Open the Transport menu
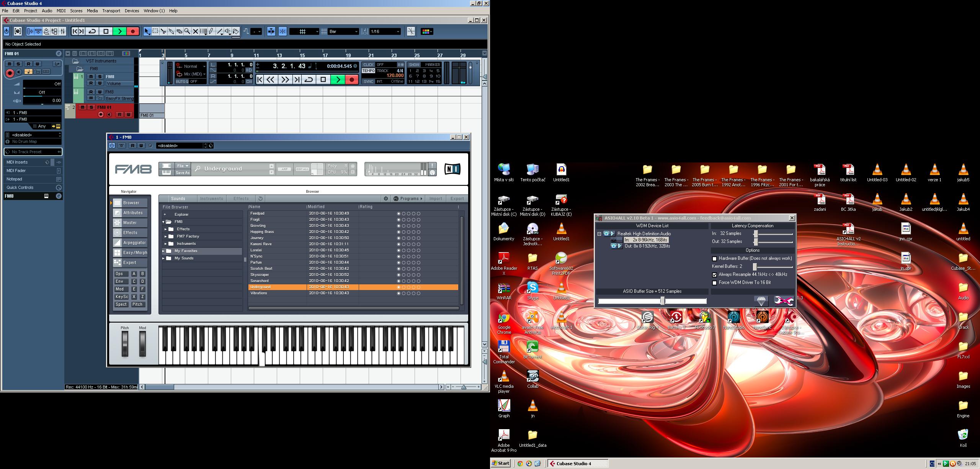The height and width of the screenshot is (469, 980). 111,11
